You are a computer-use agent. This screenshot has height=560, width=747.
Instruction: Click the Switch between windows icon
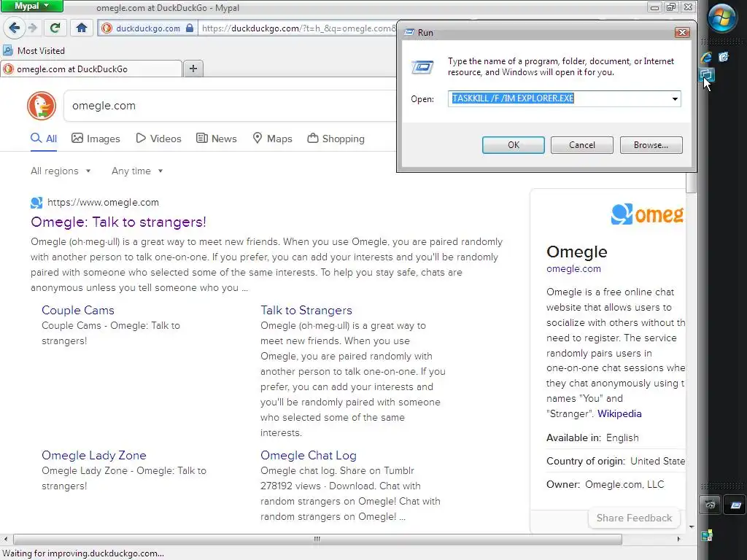[706, 75]
